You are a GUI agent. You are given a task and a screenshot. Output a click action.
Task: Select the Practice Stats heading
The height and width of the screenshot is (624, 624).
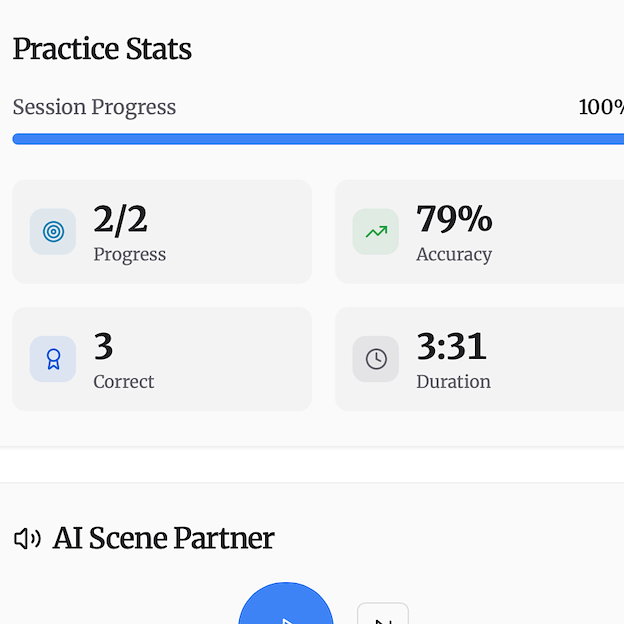102,49
